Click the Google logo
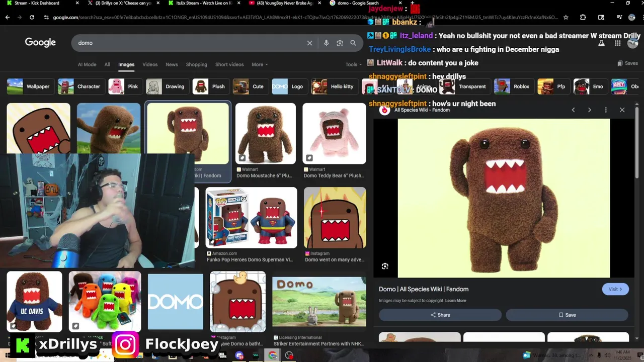644x362 pixels. [x=40, y=43]
